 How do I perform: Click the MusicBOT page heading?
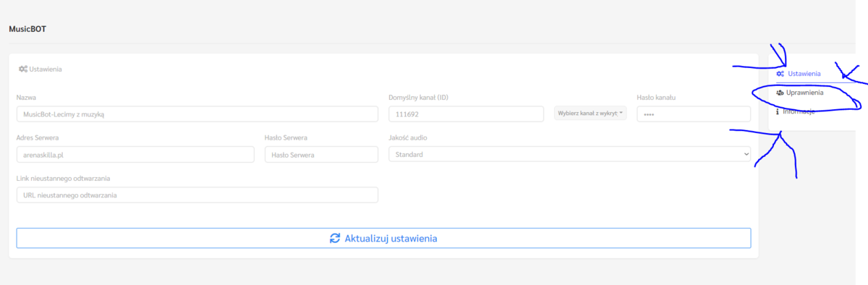point(27,30)
